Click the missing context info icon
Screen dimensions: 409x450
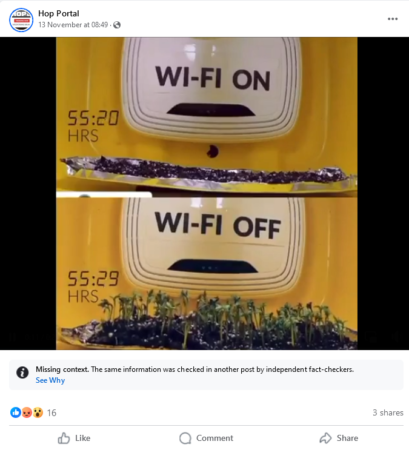pos(22,372)
